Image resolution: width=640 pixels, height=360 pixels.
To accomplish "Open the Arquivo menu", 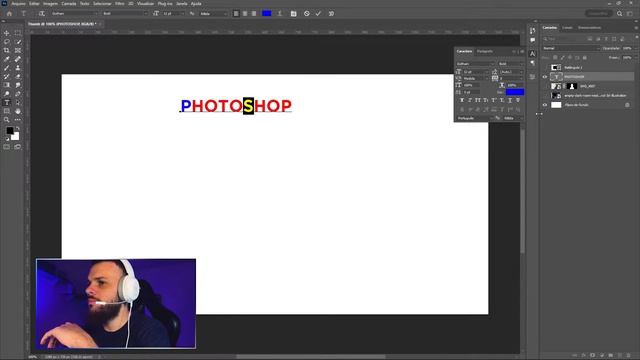I will tap(18, 4).
